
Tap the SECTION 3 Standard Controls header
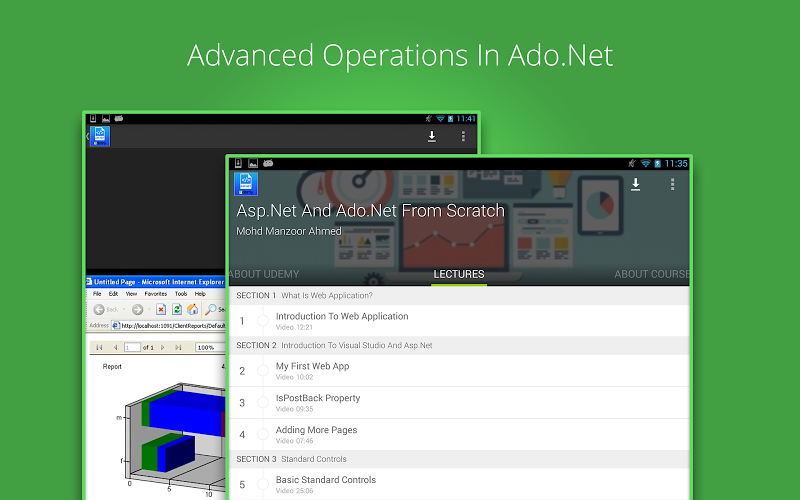tap(459, 459)
